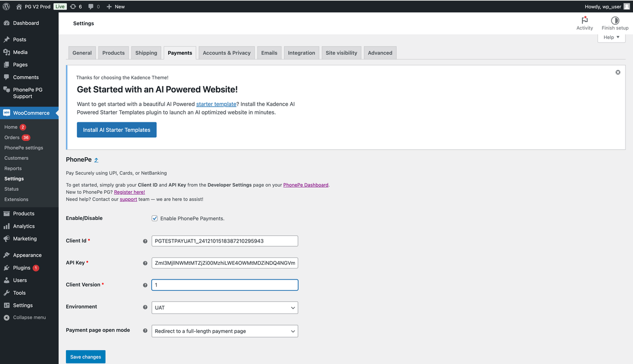Switch to the Site visibility tab
This screenshot has height=364, width=633.
point(341,53)
